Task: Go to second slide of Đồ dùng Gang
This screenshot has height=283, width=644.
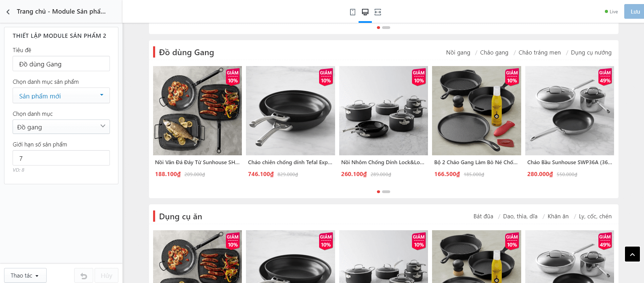Action: pyautogui.click(x=386, y=192)
